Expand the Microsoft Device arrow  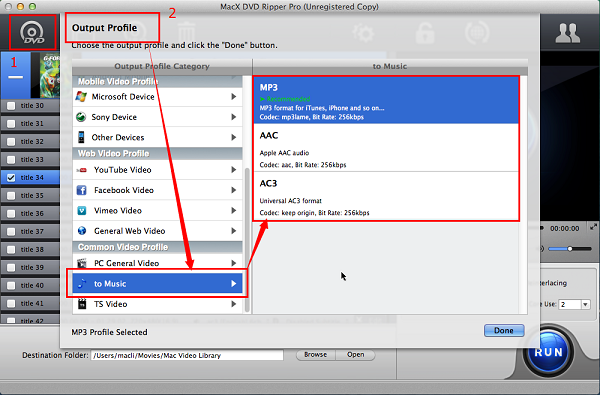click(233, 96)
